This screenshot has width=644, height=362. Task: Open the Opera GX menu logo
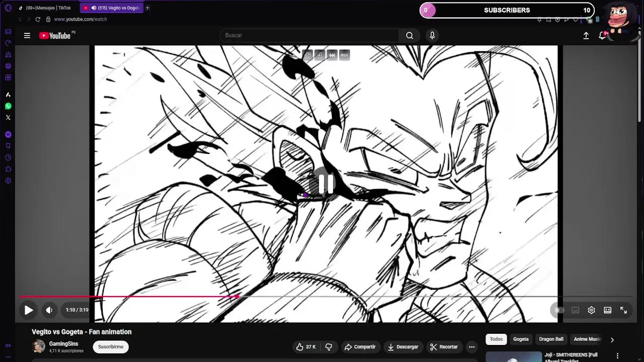[x=8, y=8]
